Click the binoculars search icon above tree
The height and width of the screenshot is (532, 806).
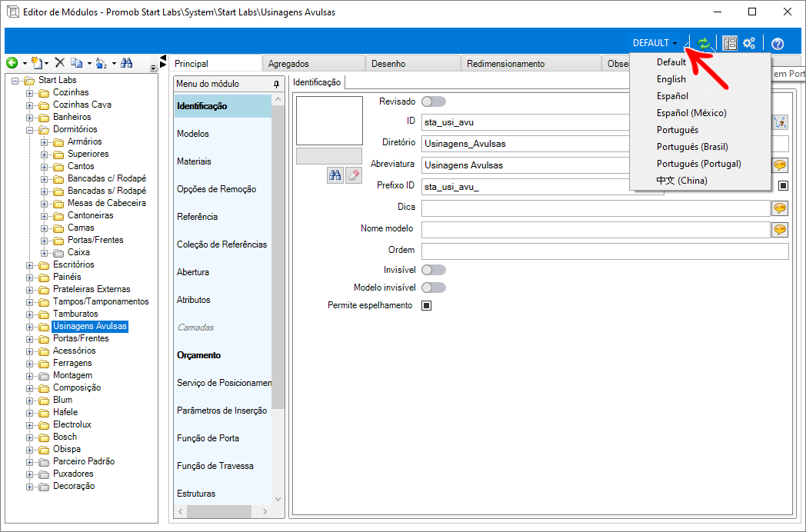pos(127,63)
